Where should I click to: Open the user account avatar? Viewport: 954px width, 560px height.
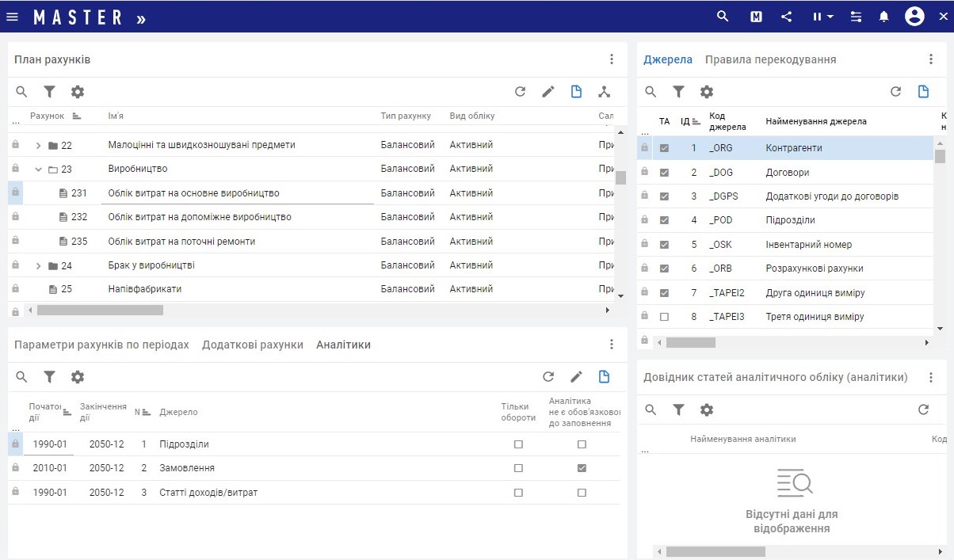point(914,17)
